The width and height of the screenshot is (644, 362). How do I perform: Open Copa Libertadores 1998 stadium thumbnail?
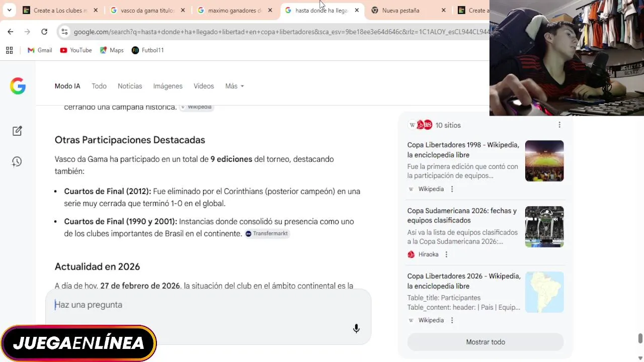point(544,161)
